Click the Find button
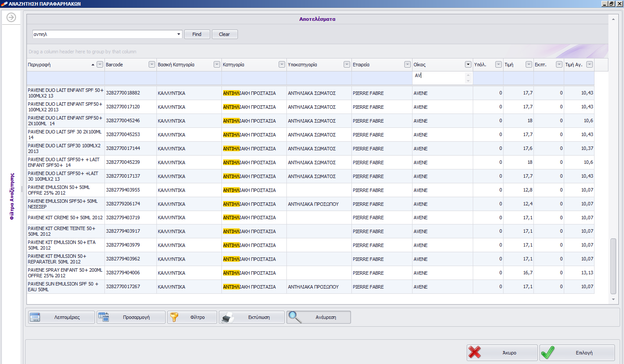The width and height of the screenshot is (624, 364). [197, 34]
